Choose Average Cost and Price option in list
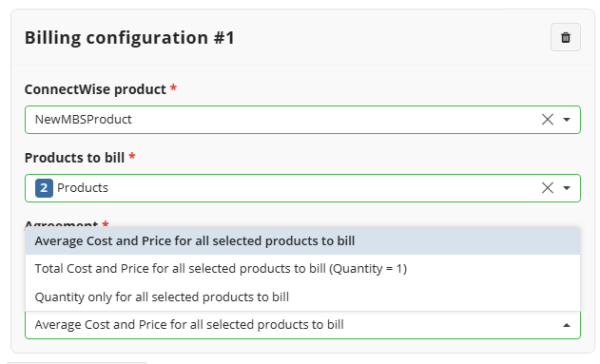Image resolution: width=600 pixels, height=364 pixels. 302,240
